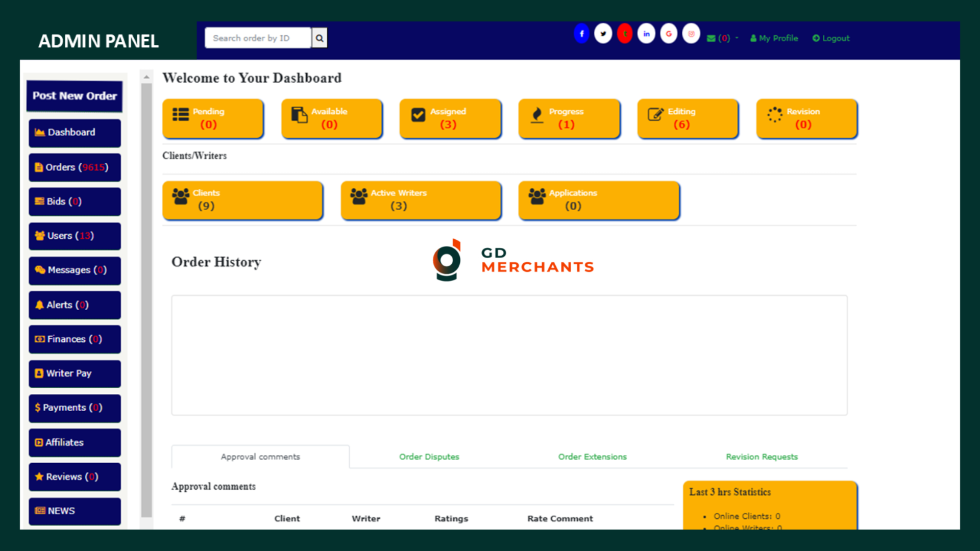Click the Facebook social icon
The height and width of the screenshot is (551, 980).
581,34
